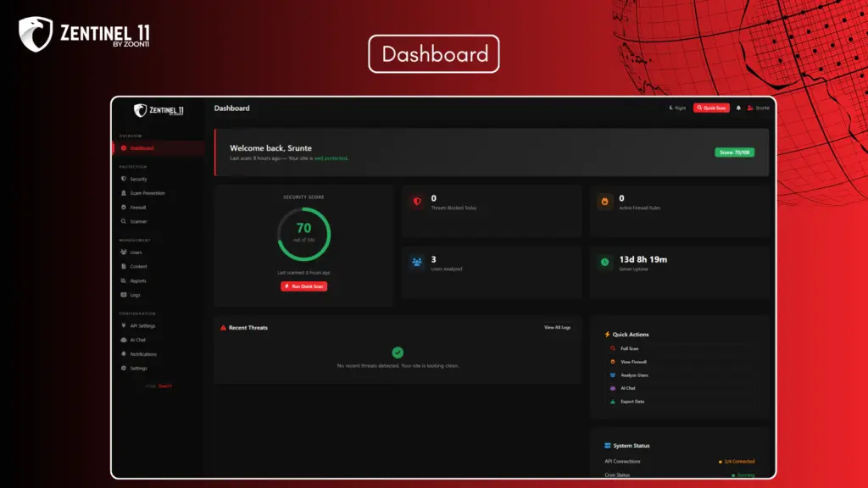Open Reports from the Management section

point(137,280)
